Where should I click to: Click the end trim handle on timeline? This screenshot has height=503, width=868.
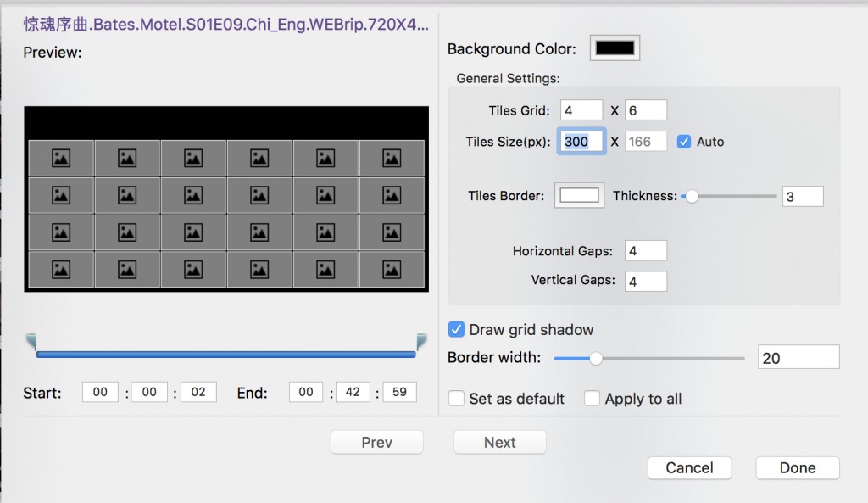[x=421, y=341]
